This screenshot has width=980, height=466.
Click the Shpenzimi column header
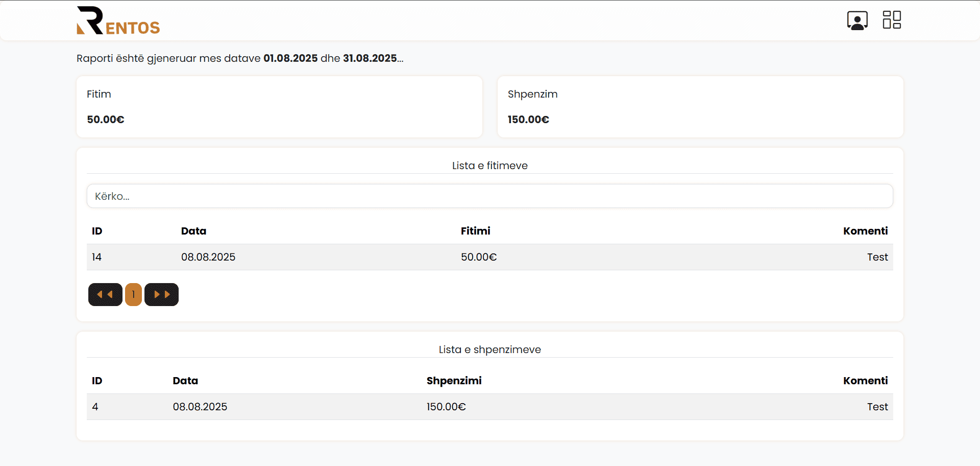click(x=454, y=381)
